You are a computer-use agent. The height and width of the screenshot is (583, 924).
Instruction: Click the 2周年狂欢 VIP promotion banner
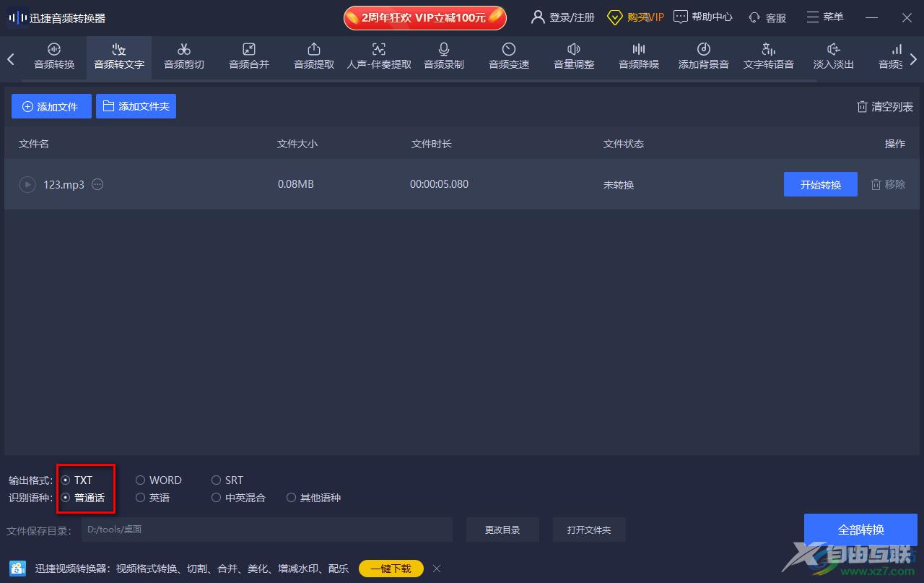425,17
